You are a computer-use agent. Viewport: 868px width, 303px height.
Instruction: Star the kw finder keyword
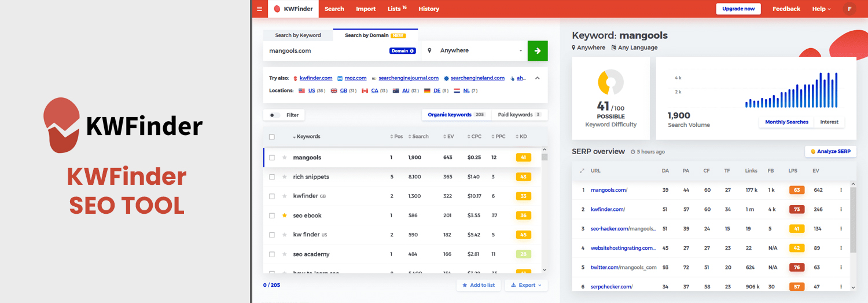pos(284,235)
